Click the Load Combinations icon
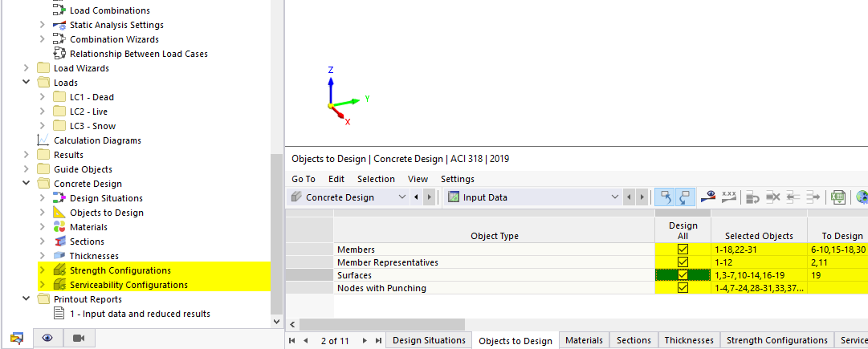Viewport: 868px width, 349px height. point(59,10)
